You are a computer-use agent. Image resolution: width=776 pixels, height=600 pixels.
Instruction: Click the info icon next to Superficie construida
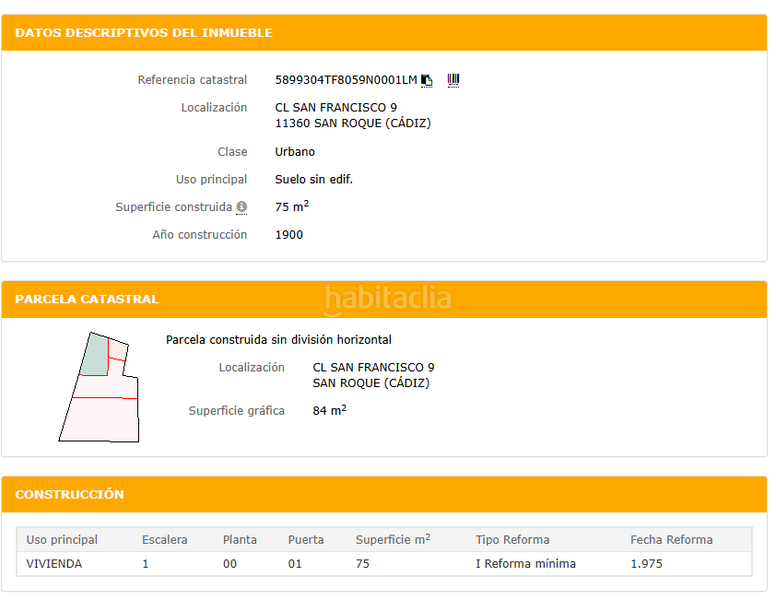pyautogui.click(x=241, y=207)
